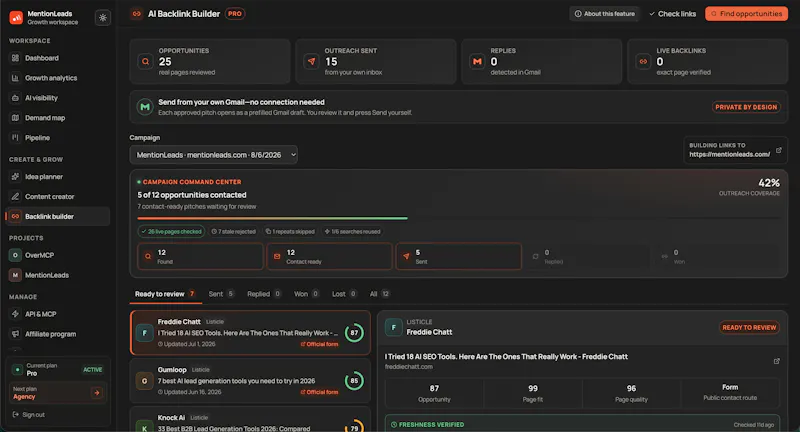
Task: Click the 87 score ring for Freddie Chatt
Action: click(354, 333)
